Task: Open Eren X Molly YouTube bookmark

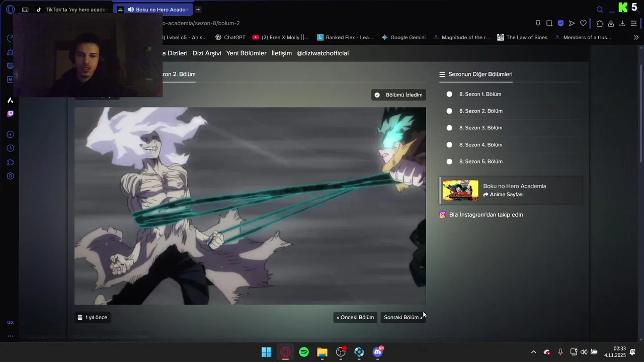Action: coord(281,37)
